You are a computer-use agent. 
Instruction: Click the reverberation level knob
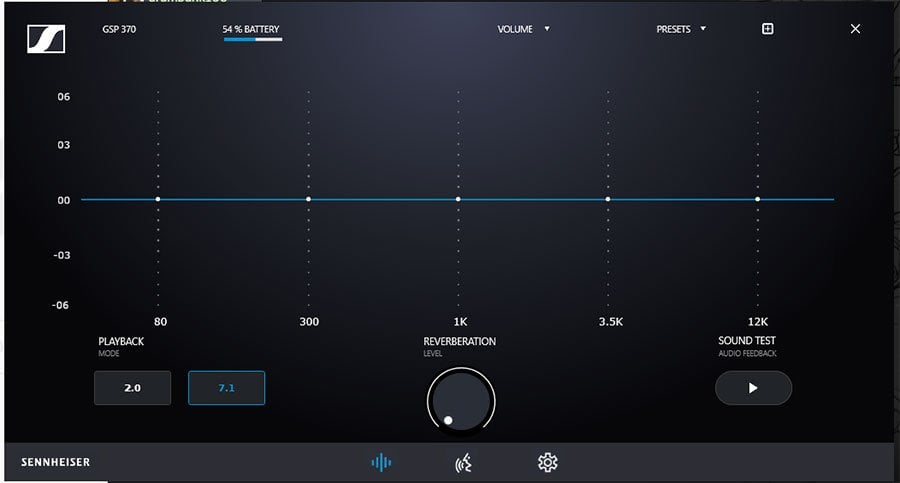coord(461,400)
